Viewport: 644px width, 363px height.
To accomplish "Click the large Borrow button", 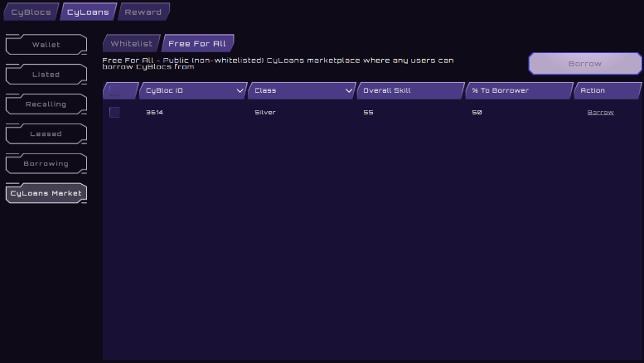I will (585, 64).
